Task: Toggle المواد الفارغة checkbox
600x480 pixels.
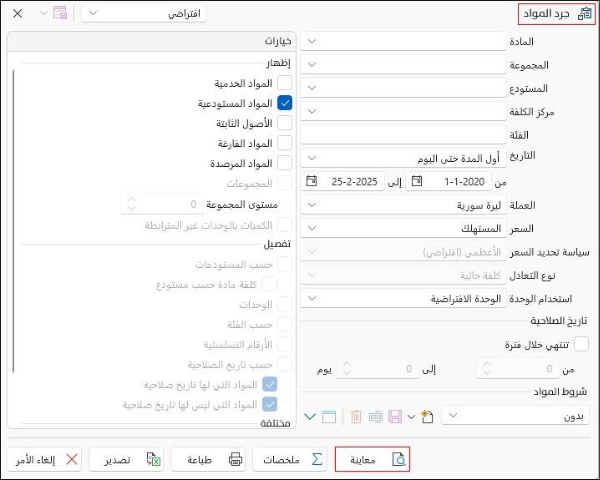Action: point(285,143)
